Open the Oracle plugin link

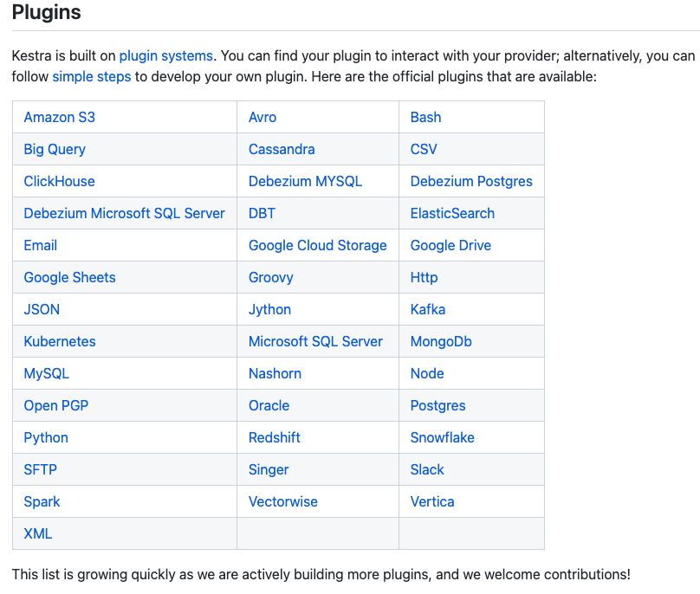pyautogui.click(x=269, y=406)
